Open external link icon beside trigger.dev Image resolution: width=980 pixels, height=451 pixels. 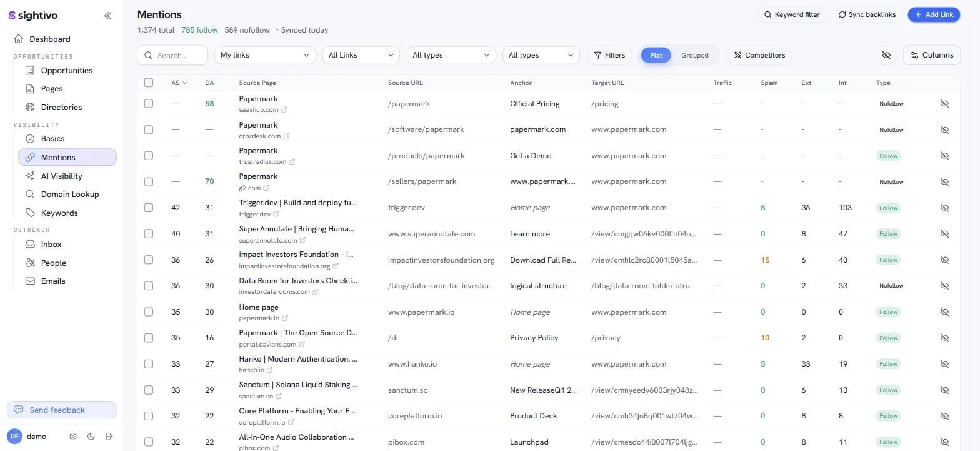click(x=276, y=214)
